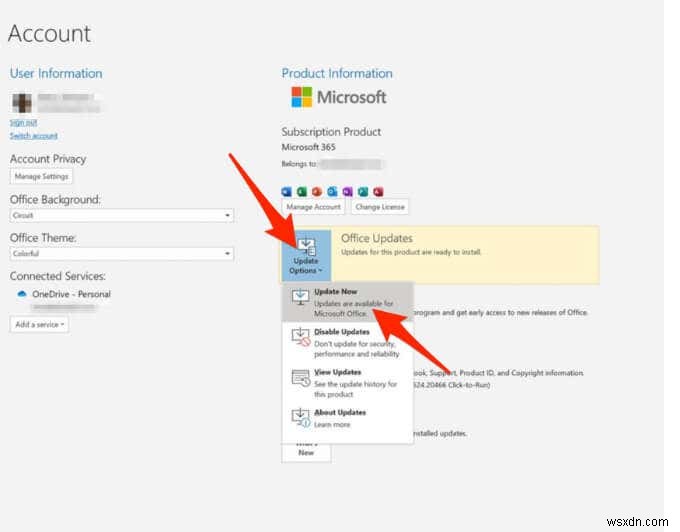This screenshot has width=680, height=532.
Task: Select About Updates menu entry
Action: tap(347, 418)
